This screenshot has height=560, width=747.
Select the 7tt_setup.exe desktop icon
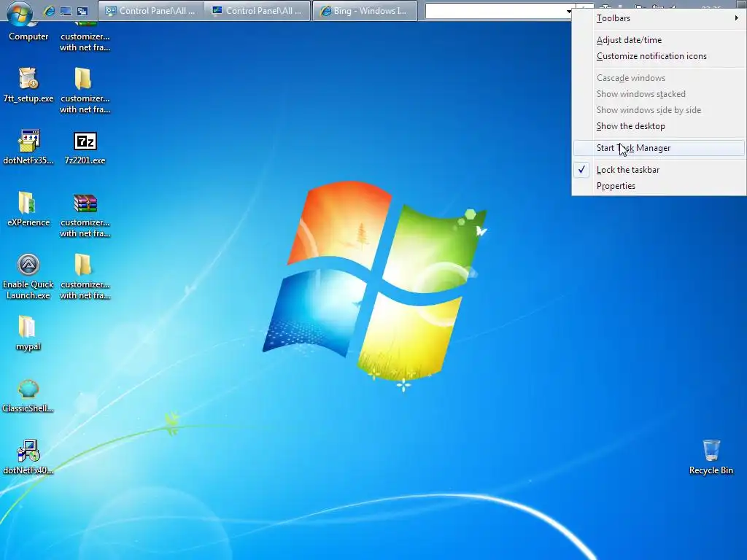[x=28, y=85]
